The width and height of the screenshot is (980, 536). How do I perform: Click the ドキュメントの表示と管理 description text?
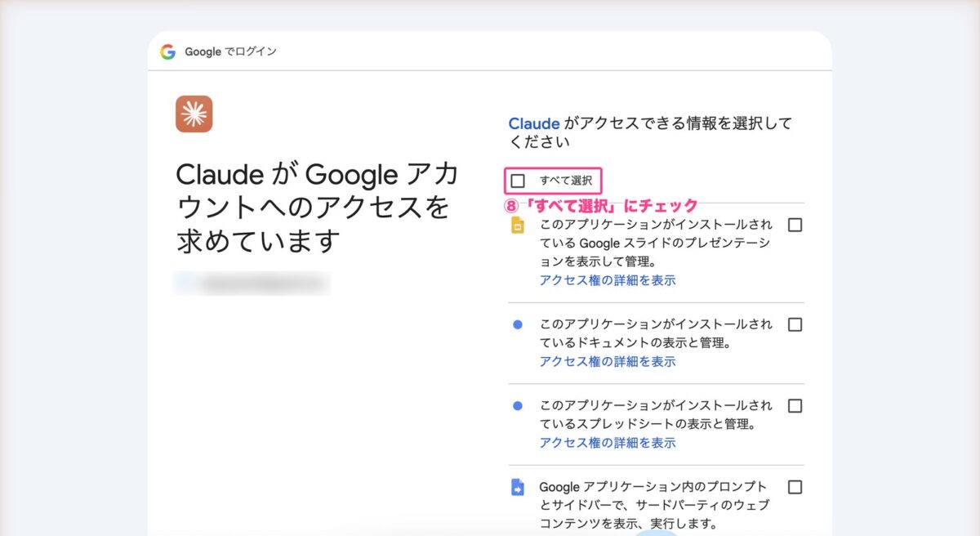pos(655,333)
